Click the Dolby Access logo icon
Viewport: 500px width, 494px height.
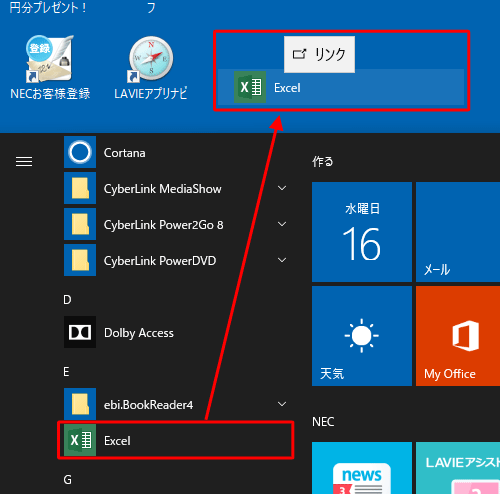[x=80, y=332]
